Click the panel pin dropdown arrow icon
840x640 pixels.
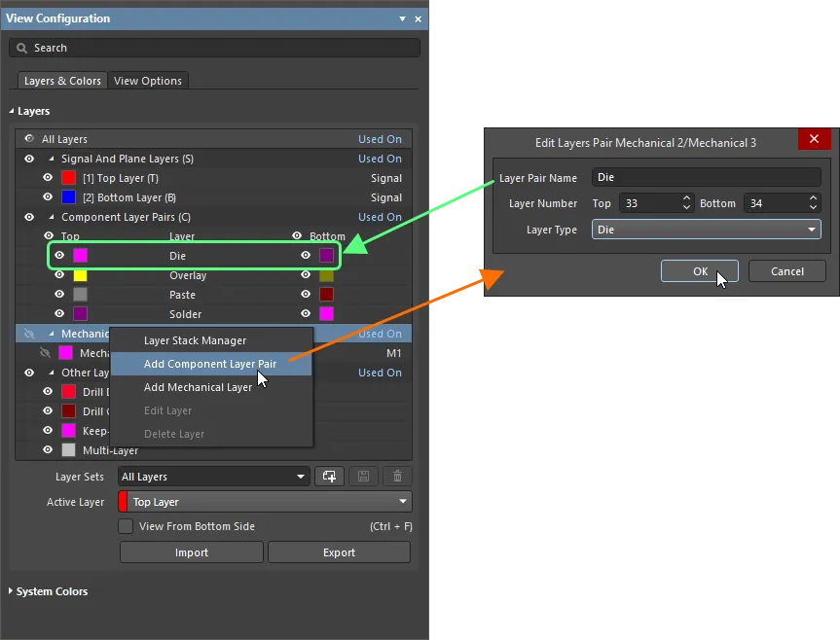tap(403, 19)
